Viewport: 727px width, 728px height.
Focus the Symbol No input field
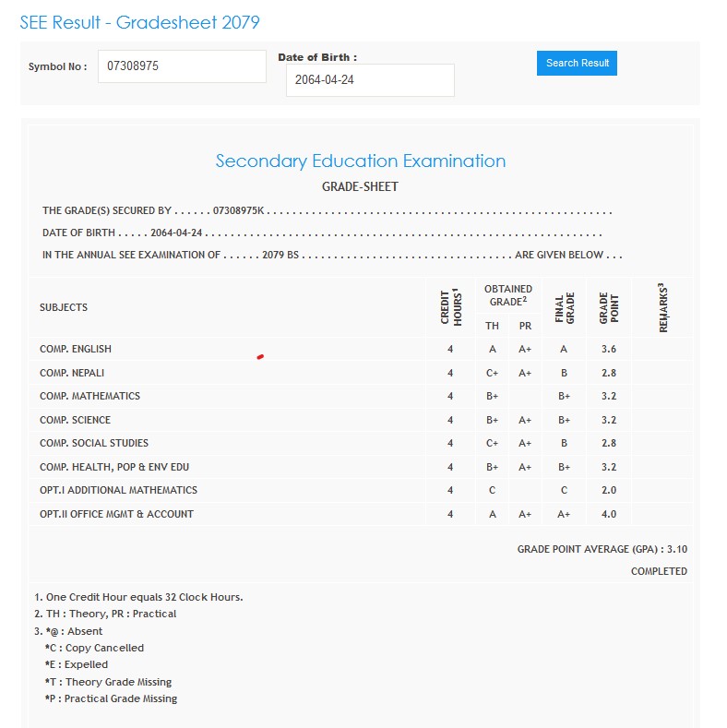click(182, 66)
